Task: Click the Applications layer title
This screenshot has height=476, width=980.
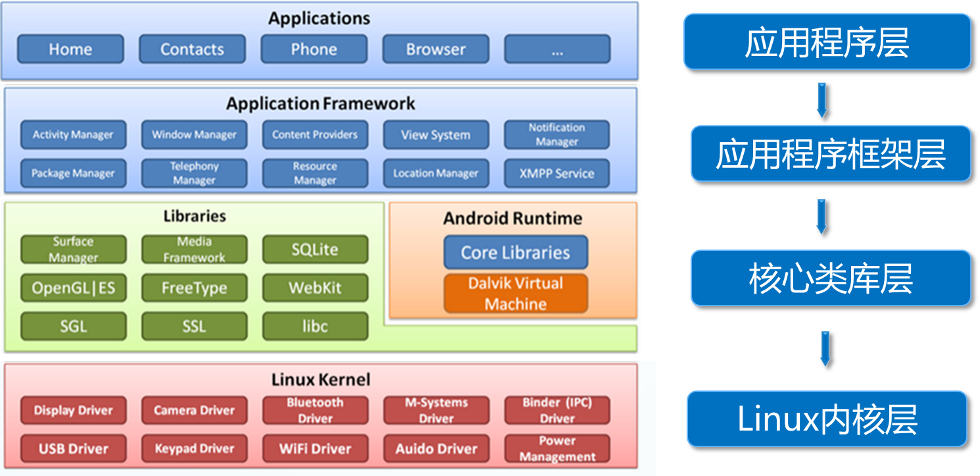Action: pos(319,18)
